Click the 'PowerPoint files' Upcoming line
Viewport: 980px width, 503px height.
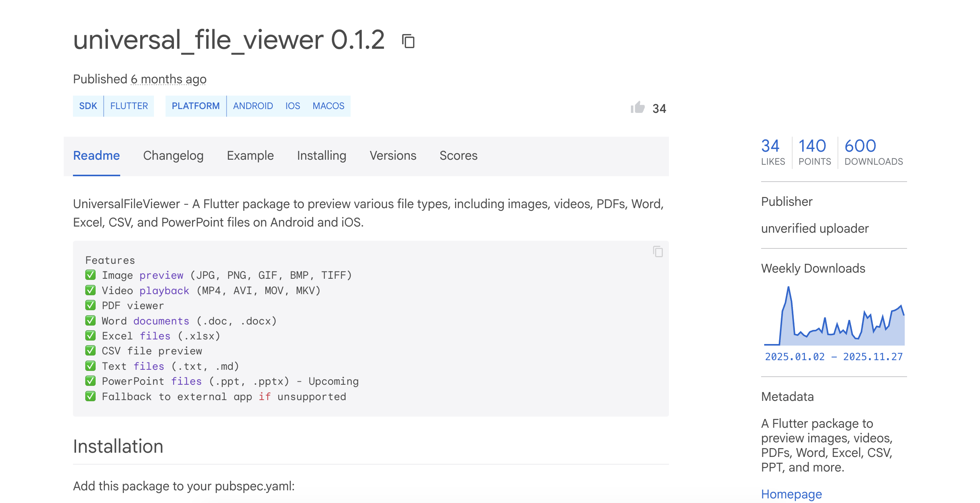click(222, 381)
